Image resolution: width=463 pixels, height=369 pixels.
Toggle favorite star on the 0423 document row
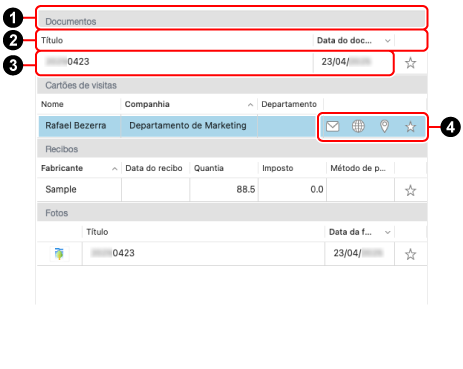point(410,63)
